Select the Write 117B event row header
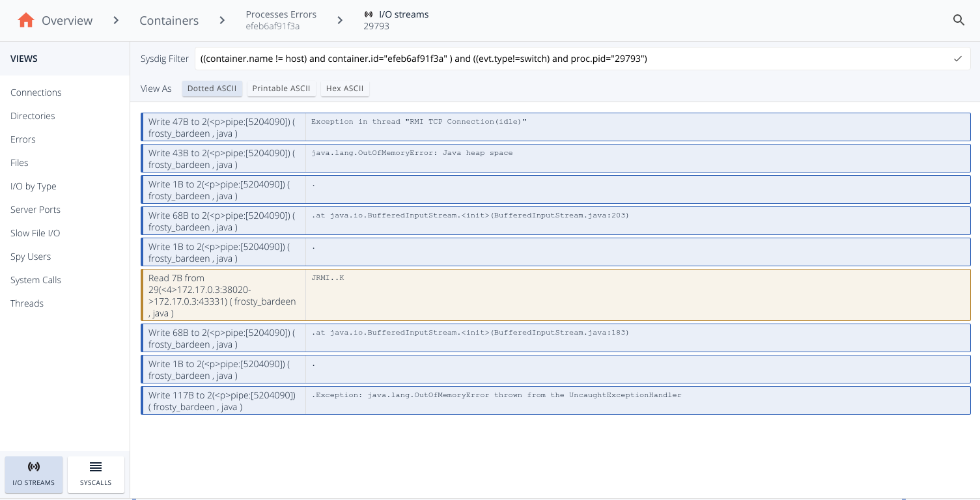Viewport: 980px width, 500px height. coord(223,400)
